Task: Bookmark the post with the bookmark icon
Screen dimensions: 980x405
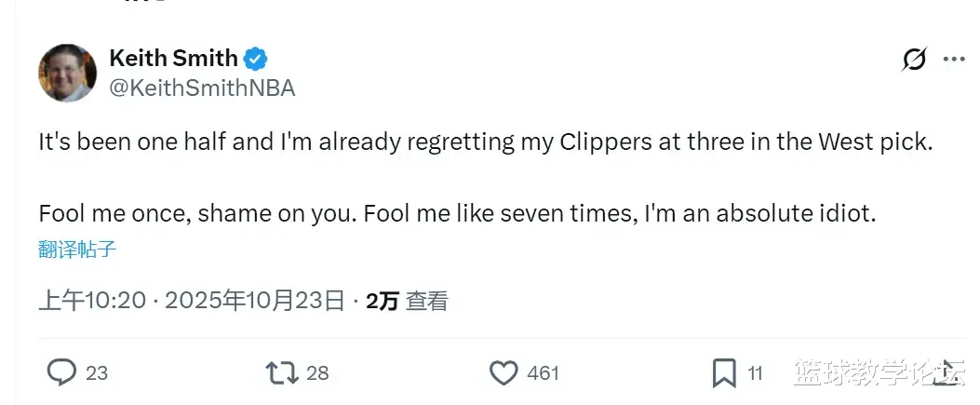Action: (724, 373)
